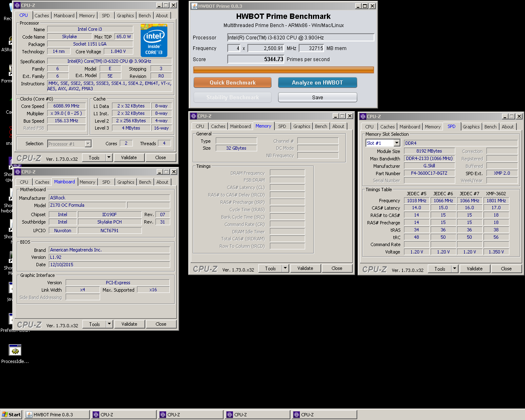Open About tab in SPD window
The image size is (525, 420).
pyautogui.click(x=508, y=127)
